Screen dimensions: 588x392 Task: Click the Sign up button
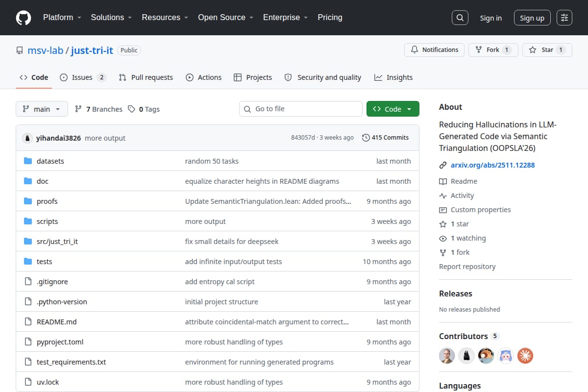point(532,18)
